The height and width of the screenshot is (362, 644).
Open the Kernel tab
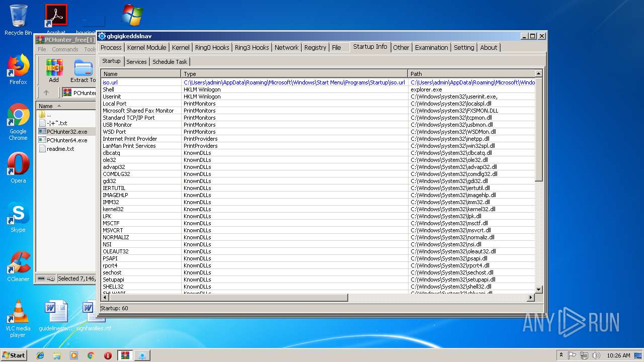[x=181, y=47]
